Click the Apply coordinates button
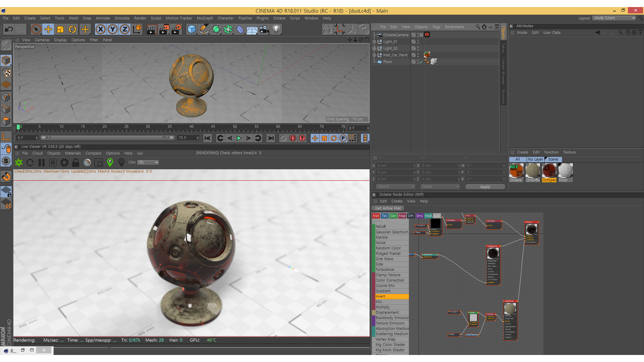This screenshot has height=362, width=644. 485,187
